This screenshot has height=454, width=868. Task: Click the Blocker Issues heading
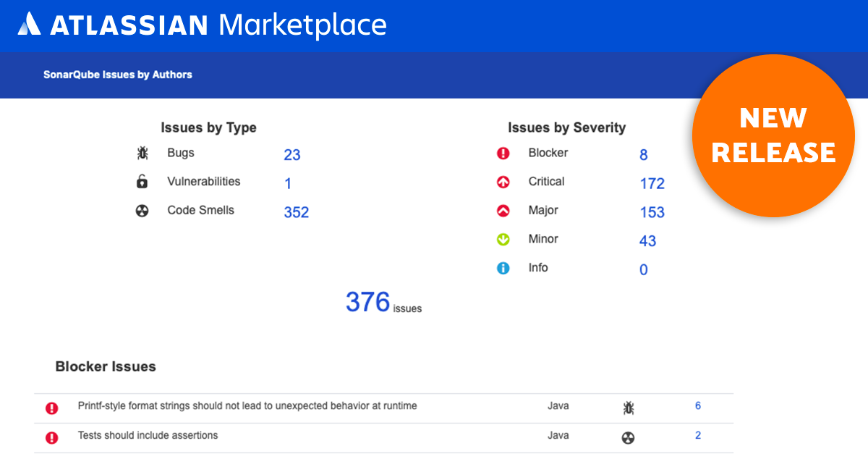click(106, 366)
